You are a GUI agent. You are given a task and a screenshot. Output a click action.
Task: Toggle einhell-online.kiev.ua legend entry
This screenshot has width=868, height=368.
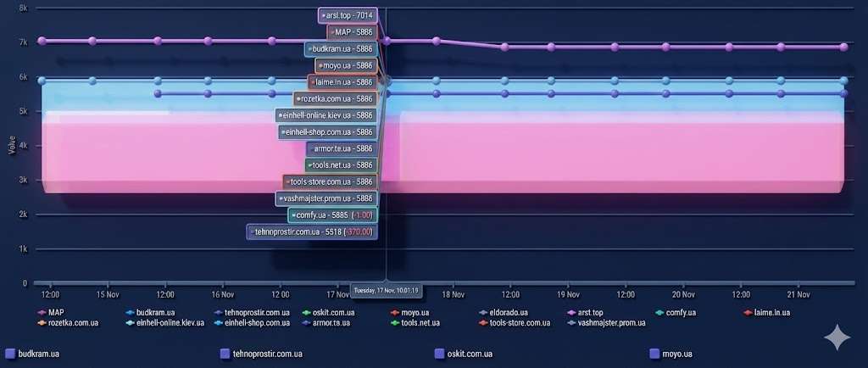[165, 322]
